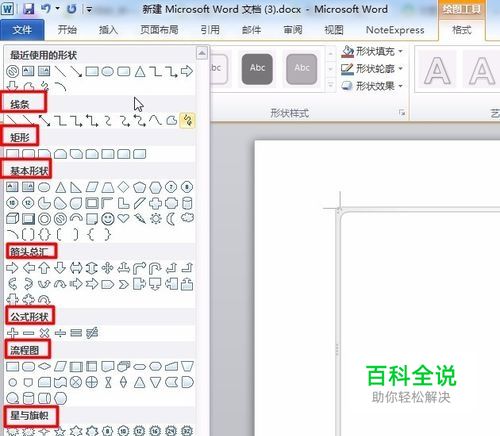Viewport: 500px width, 436px height.
Task: Select the flowchart decision diamond
Action: 44,367
